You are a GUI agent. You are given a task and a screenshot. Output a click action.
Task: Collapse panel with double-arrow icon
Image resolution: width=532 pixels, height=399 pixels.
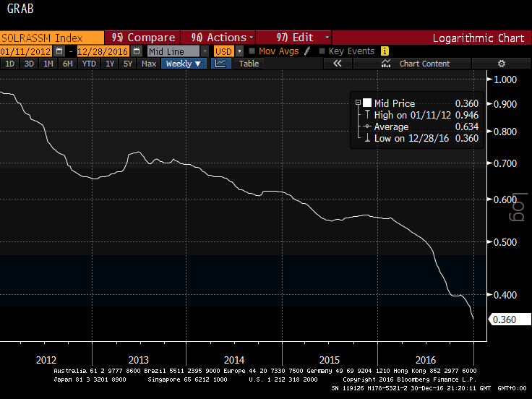click(x=338, y=64)
